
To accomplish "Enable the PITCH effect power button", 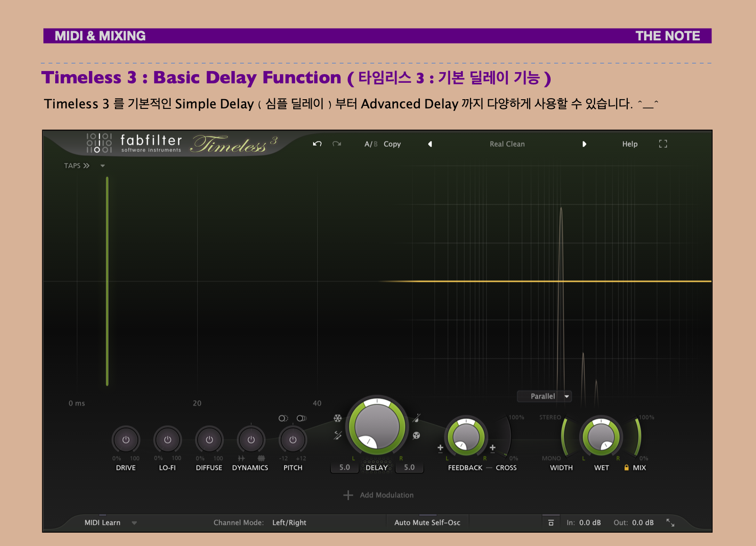I will coord(293,440).
